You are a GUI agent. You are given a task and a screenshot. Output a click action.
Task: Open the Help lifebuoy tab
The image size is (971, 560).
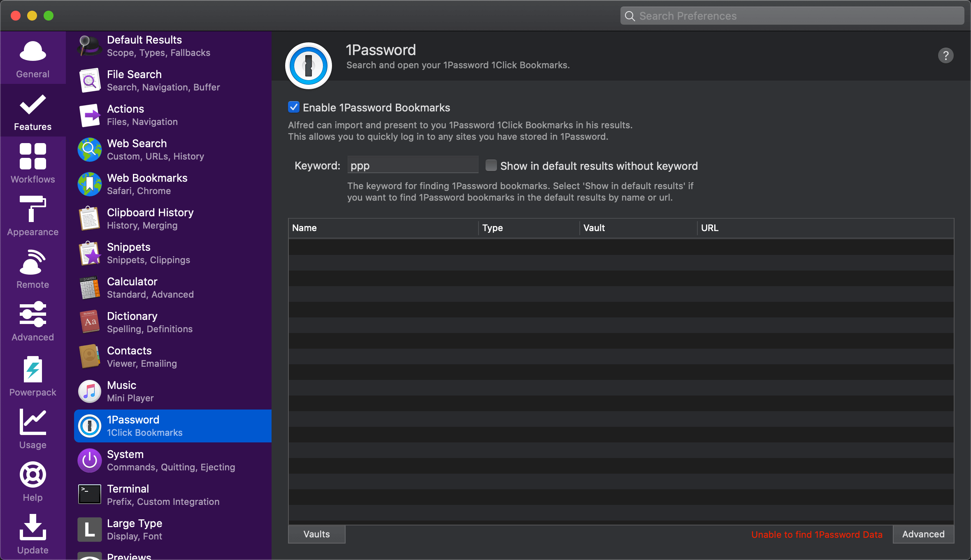click(x=33, y=481)
